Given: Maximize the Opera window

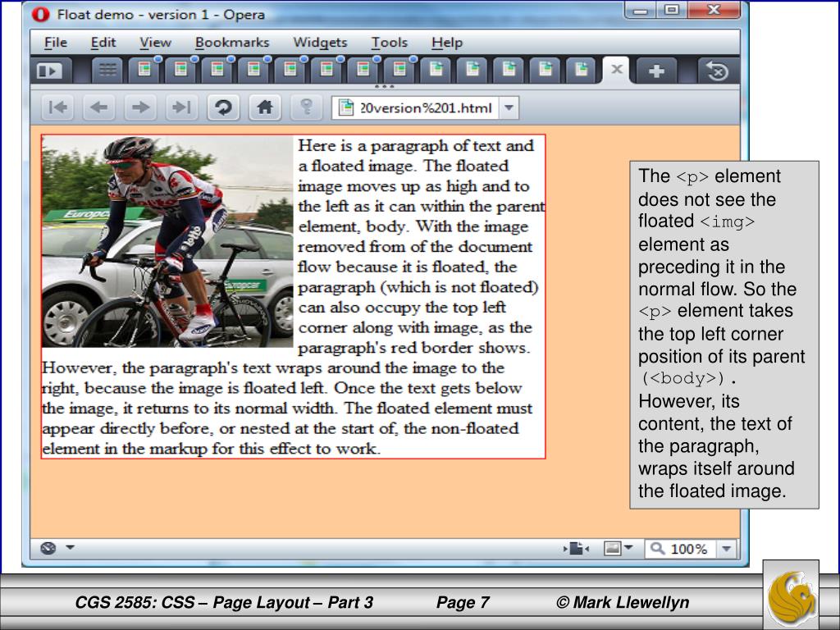Looking at the screenshot, I should [x=673, y=10].
